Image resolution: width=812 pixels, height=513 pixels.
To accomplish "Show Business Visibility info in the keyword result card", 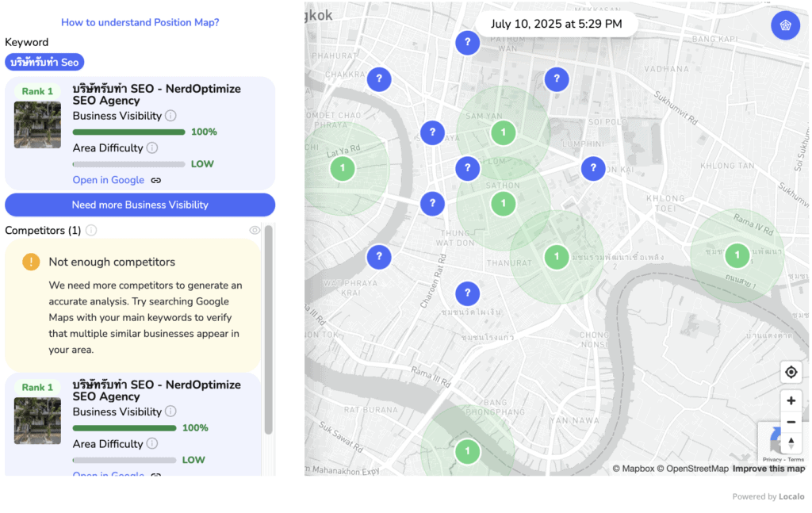I will tap(170, 116).
